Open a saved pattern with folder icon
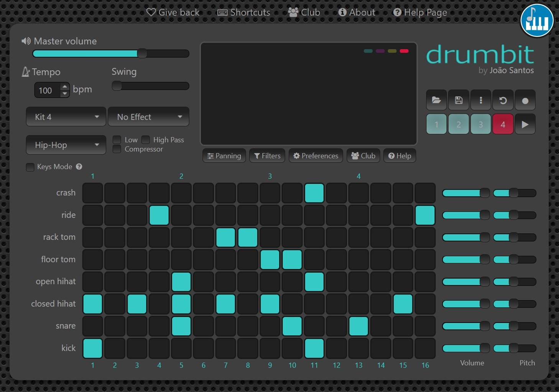The height and width of the screenshot is (392, 559). coord(436,100)
